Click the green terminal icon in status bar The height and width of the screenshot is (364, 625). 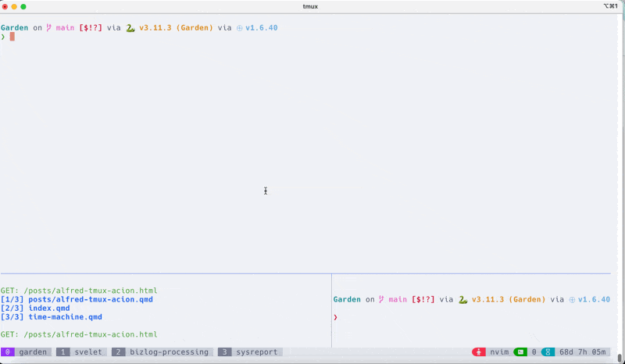(x=520, y=352)
